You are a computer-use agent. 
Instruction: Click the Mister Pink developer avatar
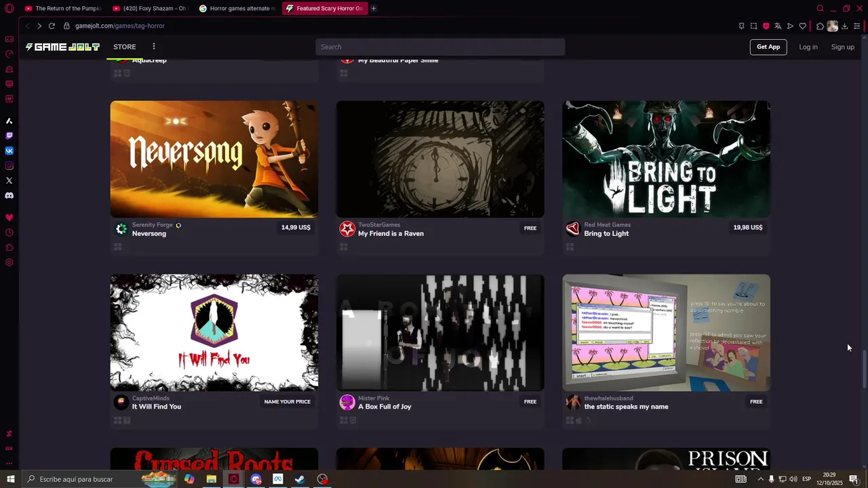(347, 402)
